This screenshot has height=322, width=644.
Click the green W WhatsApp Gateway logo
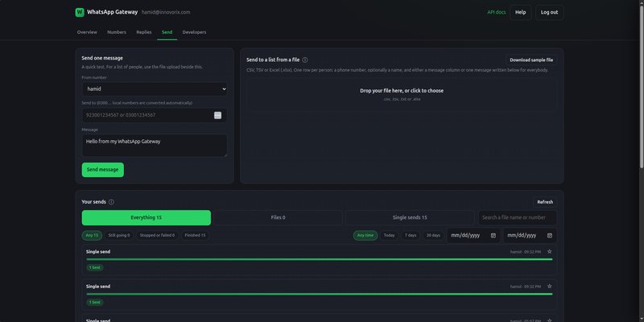(x=80, y=12)
